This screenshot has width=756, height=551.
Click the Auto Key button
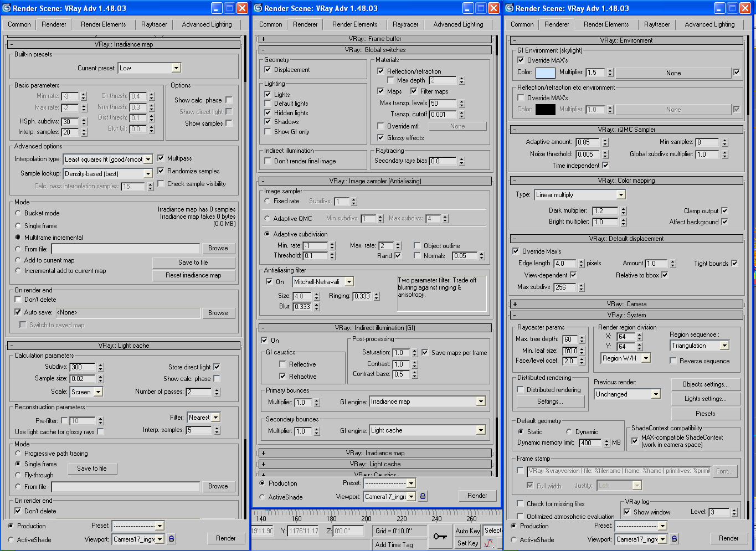pos(467,531)
